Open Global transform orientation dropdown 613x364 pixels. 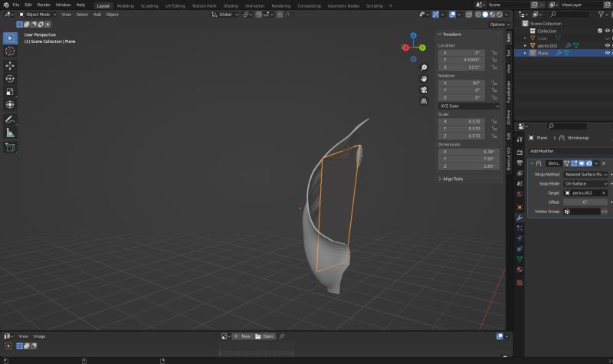pos(225,15)
